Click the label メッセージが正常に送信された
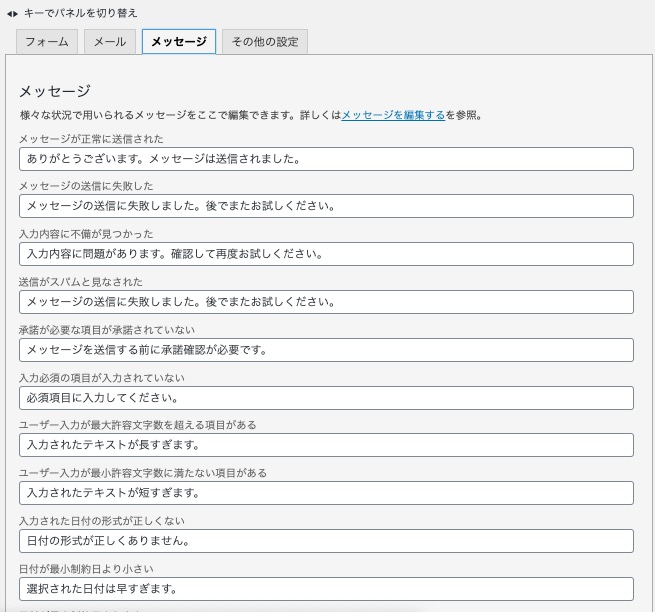The width and height of the screenshot is (655, 612). click(91, 139)
